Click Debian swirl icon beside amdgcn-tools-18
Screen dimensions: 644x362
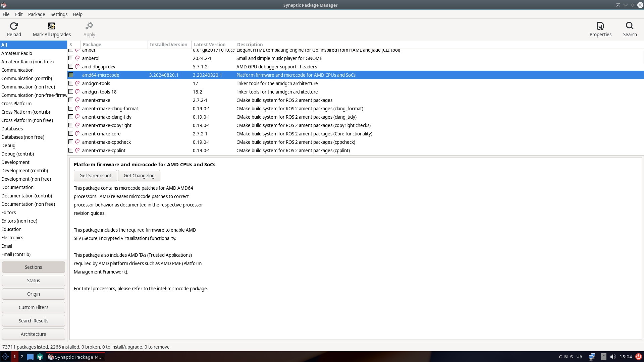click(77, 92)
